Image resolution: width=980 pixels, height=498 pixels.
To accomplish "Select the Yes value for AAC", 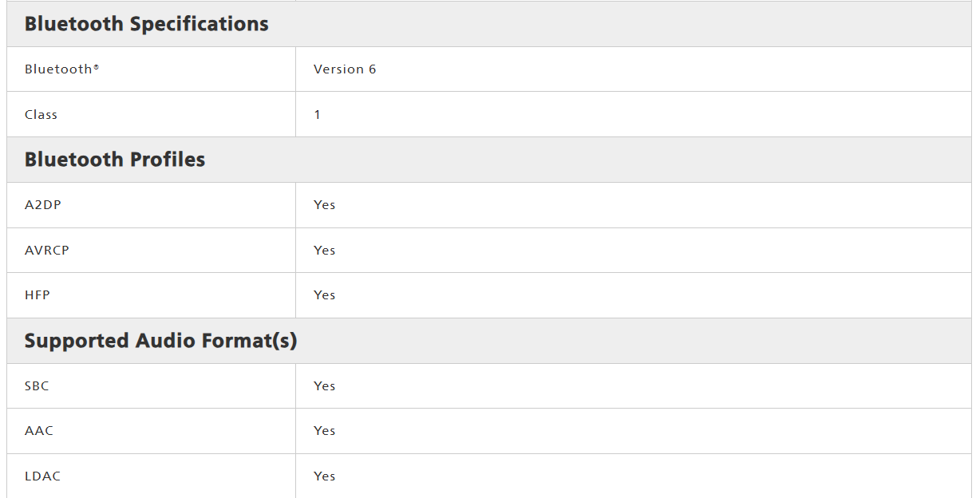I will click(x=324, y=431).
